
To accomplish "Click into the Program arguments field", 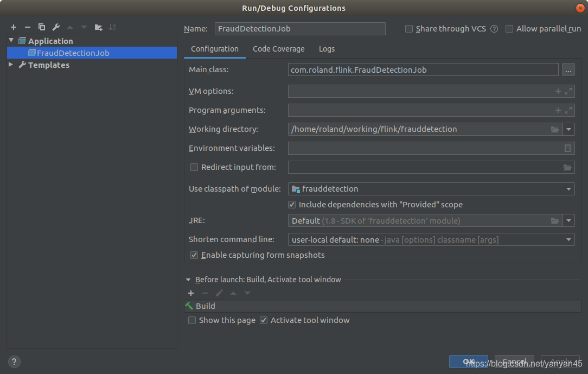I will point(420,110).
